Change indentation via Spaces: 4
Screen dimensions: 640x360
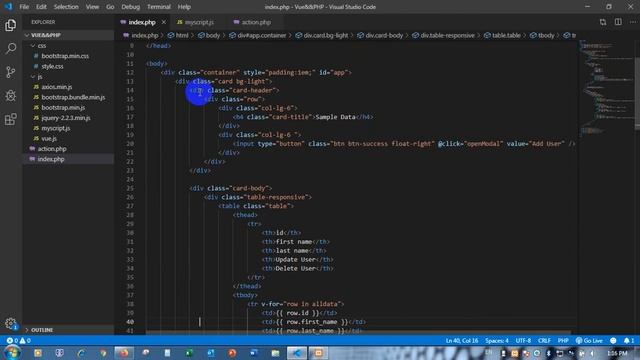click(497, 340)
